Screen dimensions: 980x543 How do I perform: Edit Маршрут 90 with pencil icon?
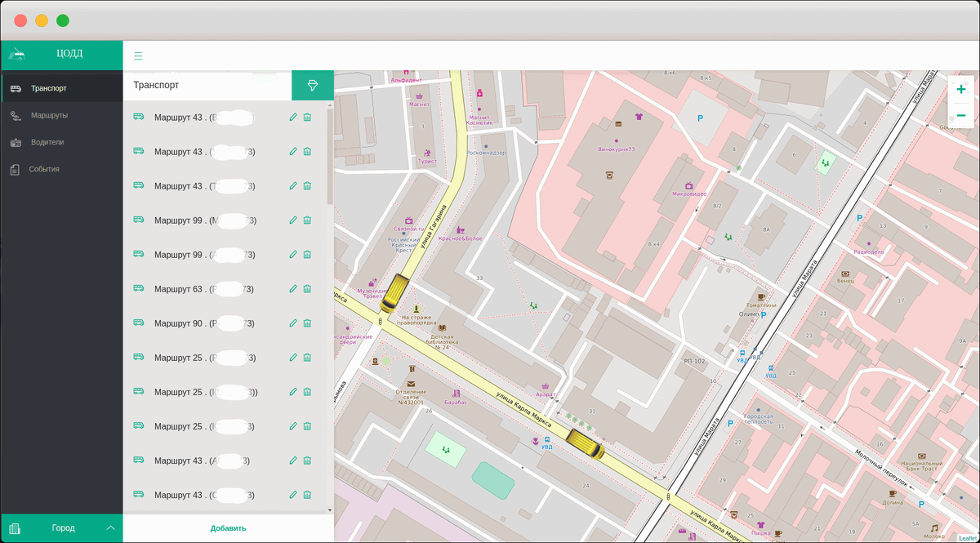pyautogui.click(x=293, y=323)
